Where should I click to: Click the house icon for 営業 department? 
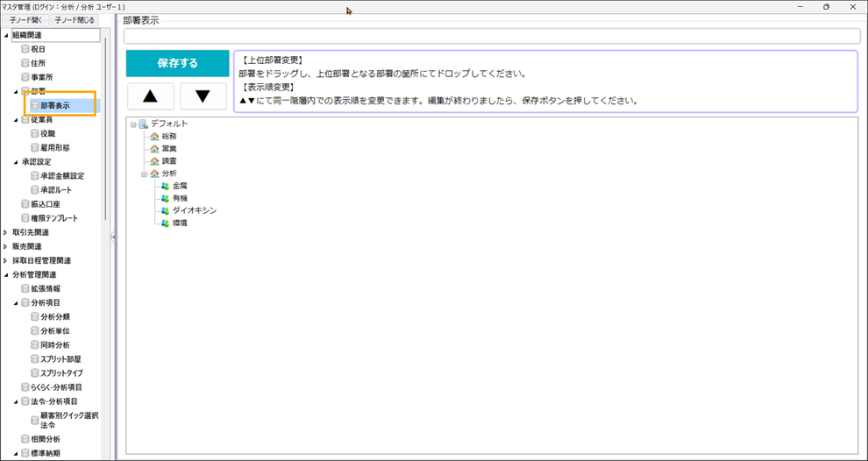point(155,149)
